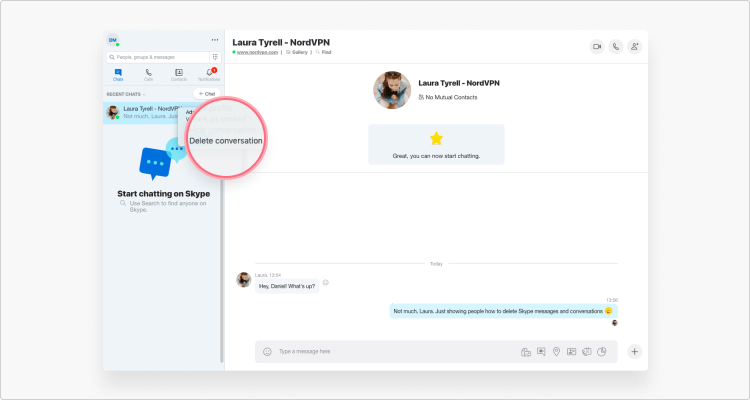This screenshot has width=750, height=400.
Task: Click Find in the chat header
Action: [x=323, y=52]
